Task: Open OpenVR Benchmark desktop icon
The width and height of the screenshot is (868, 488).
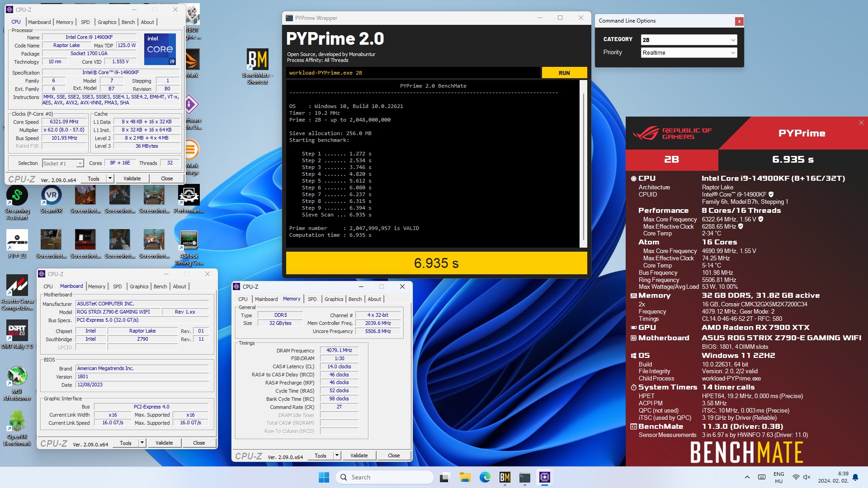Action: coord(17,428)
